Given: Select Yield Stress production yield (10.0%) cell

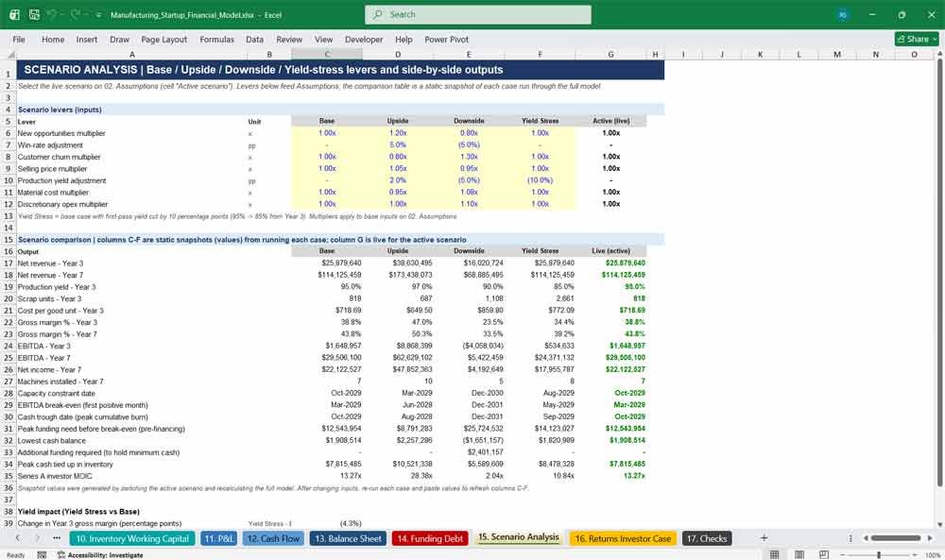Looking at the screenshot, I should [x=540, y=180].
